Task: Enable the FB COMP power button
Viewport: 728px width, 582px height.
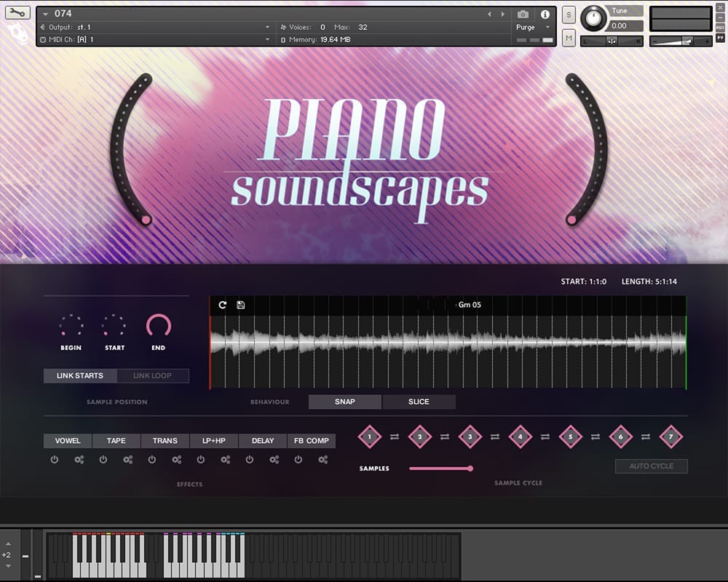Action: click(298, 460)
